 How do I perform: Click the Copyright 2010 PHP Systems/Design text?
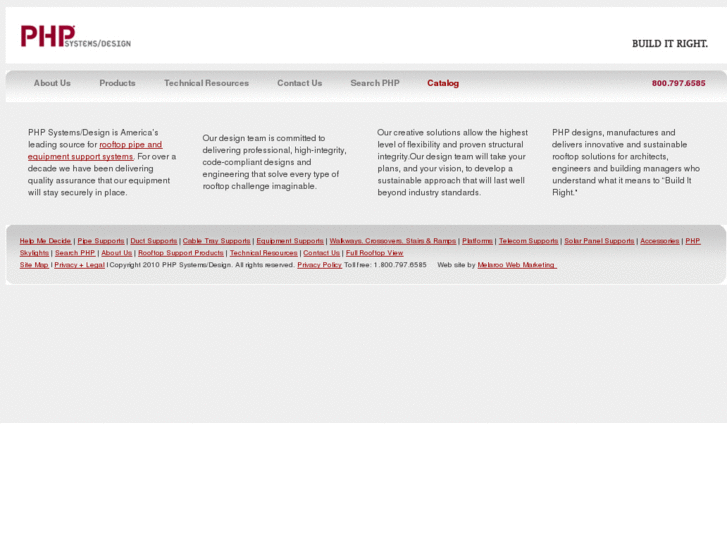click(170, 265)
